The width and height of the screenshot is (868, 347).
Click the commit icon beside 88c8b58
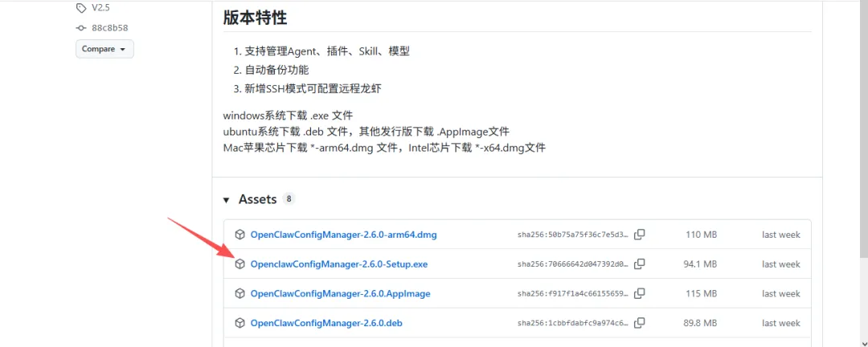[81, 27]
